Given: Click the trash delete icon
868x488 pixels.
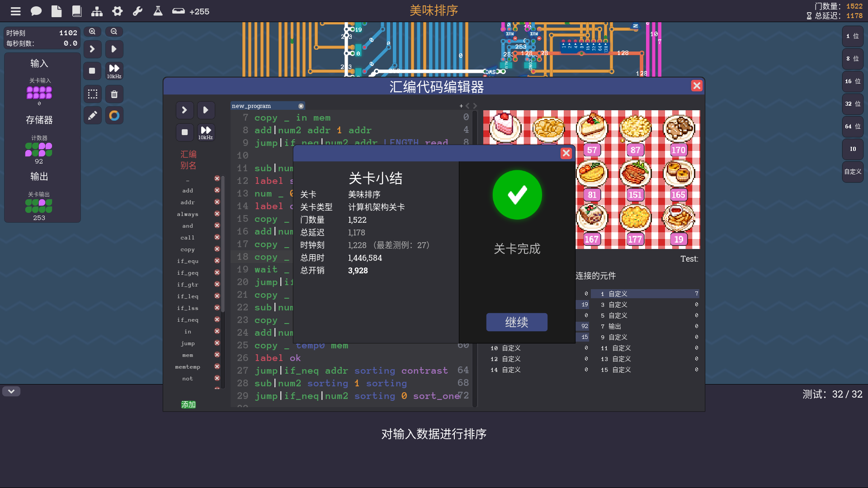Looking at the screenshot, I should pos(114,94).
